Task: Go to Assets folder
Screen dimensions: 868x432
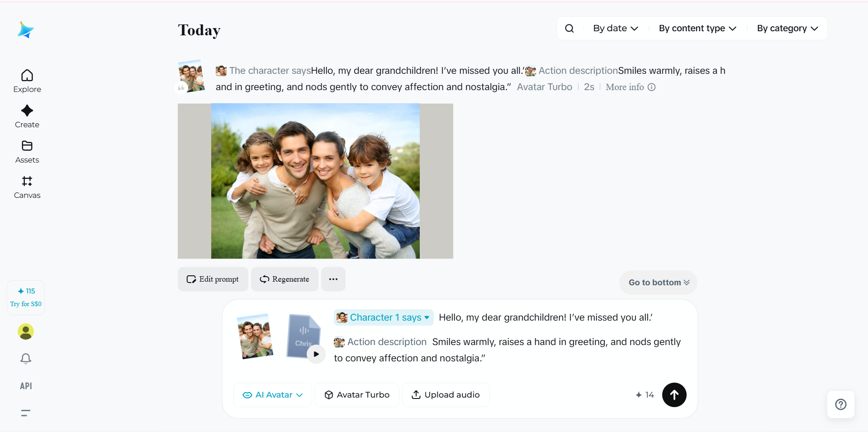Action: (27, 152)
